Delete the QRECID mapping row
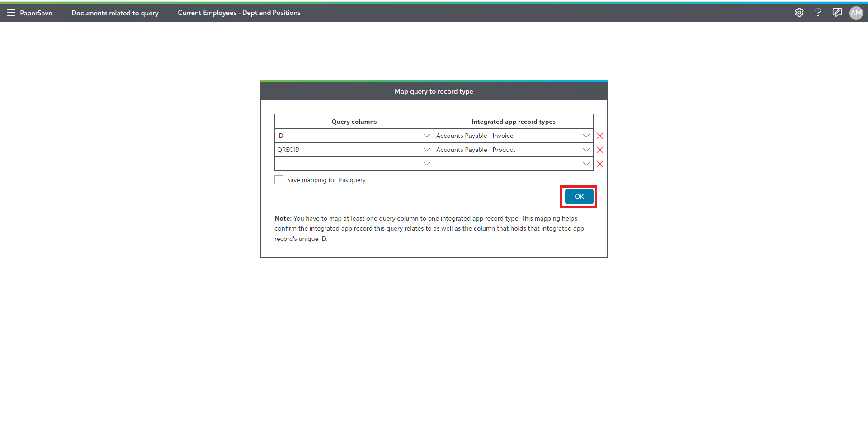Viewport: 868px width, 433px height. coord(600,150)
